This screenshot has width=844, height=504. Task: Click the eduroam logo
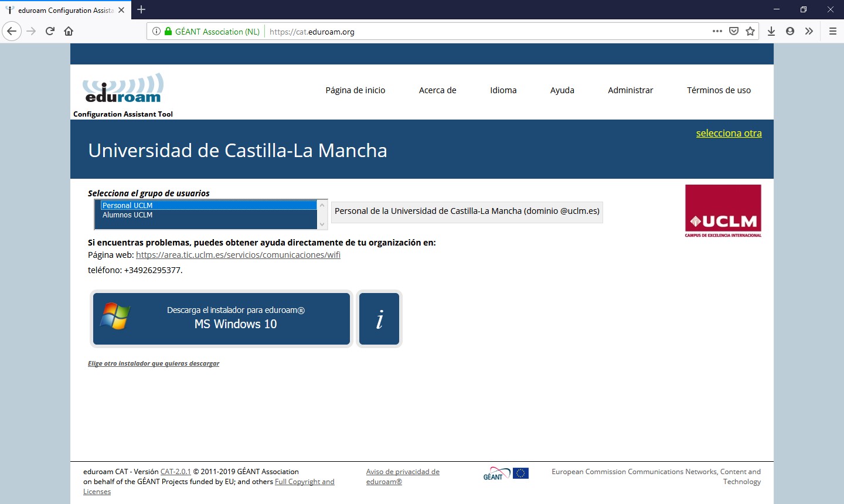tap(123, 88)
